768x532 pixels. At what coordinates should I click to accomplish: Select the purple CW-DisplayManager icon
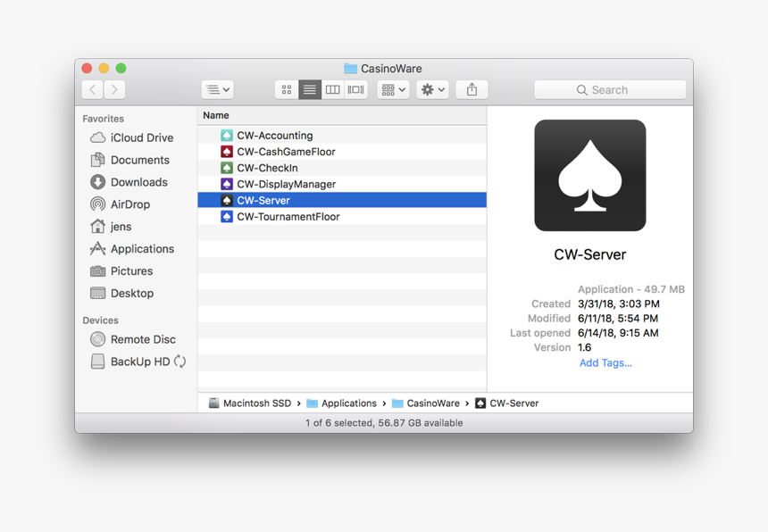coord(226,184)
